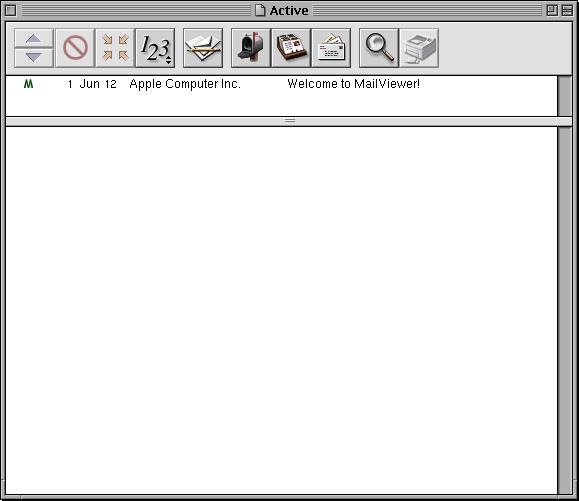
Task: Click the next message down arrow
Action: [x=34, y=57]
